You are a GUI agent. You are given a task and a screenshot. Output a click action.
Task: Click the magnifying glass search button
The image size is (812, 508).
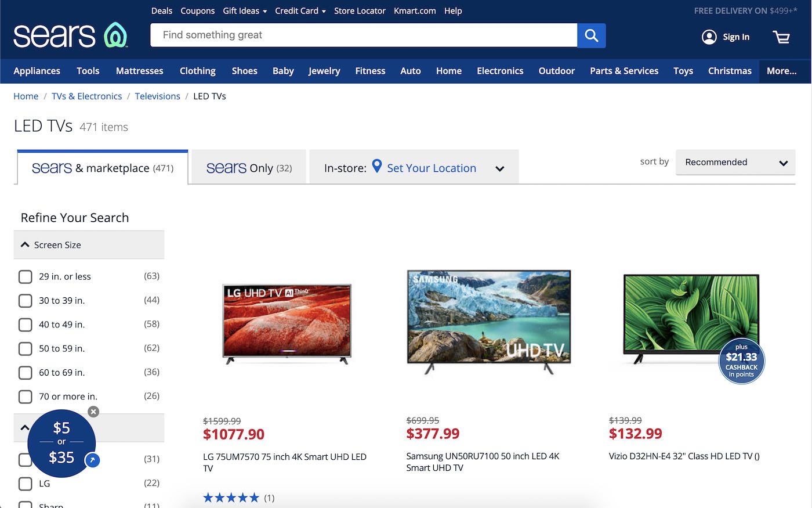pyautogui.click(x=591, y=35)
